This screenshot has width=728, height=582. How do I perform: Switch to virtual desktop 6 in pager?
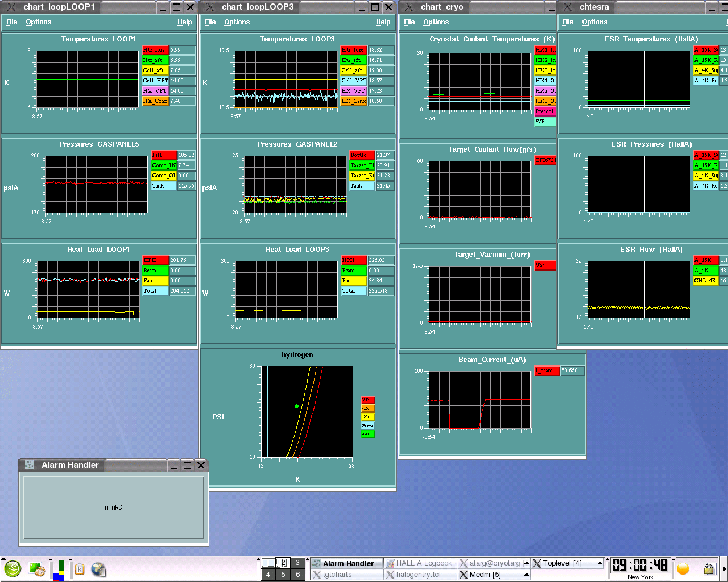[x=297, y=575]
